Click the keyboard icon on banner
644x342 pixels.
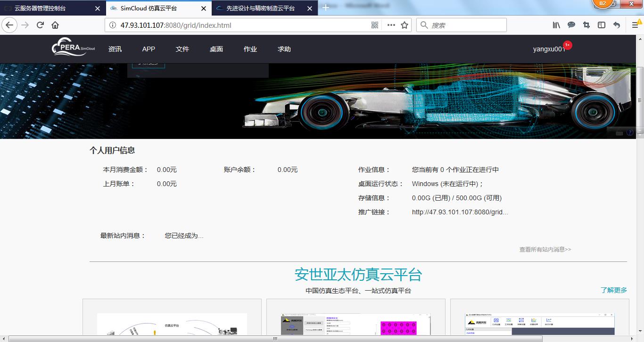pos(619,133)
